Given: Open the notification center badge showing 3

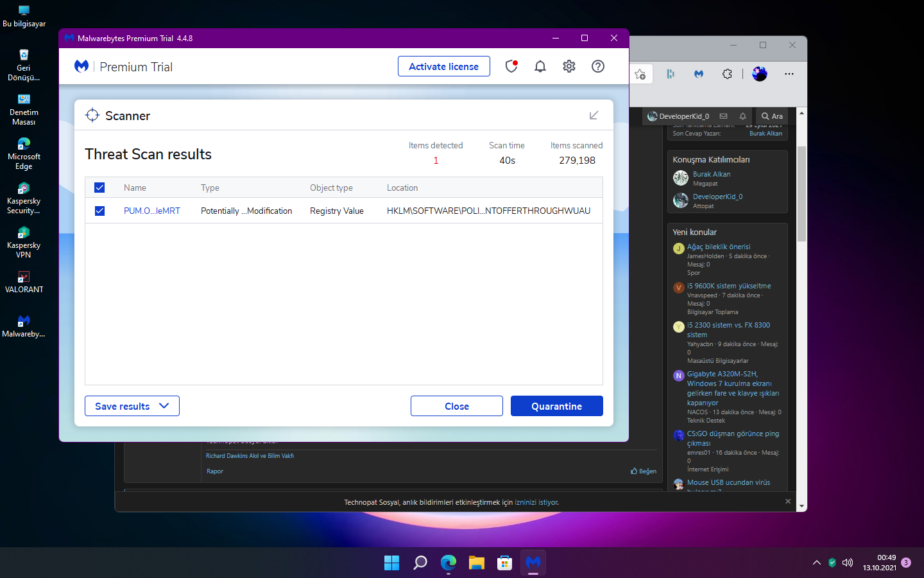Looking at the screenshot, I should click(906, 563).
